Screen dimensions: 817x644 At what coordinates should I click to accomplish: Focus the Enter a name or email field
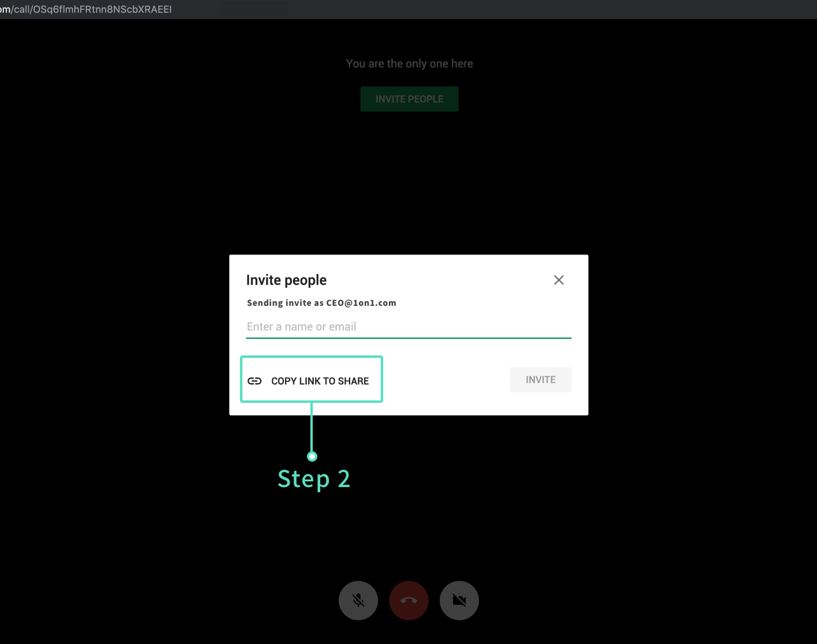click(408, 327)
